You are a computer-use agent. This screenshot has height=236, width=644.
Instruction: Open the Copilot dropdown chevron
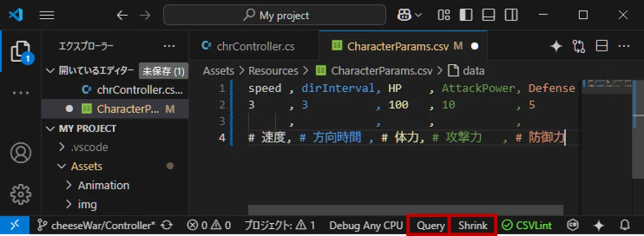tap(419, 16)
